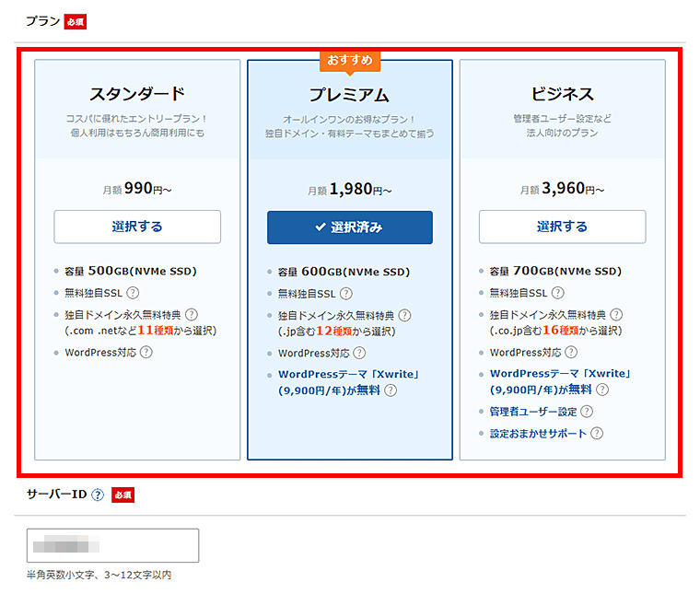Click help icon beside Standard plan's 独自ドメイン永久無料特典
Screen dimensions: 700x594
[x=192, y=315]
